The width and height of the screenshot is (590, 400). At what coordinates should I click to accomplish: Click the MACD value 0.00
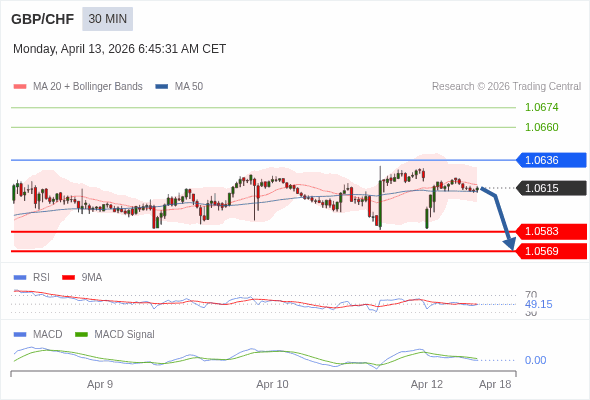point(535,360)
